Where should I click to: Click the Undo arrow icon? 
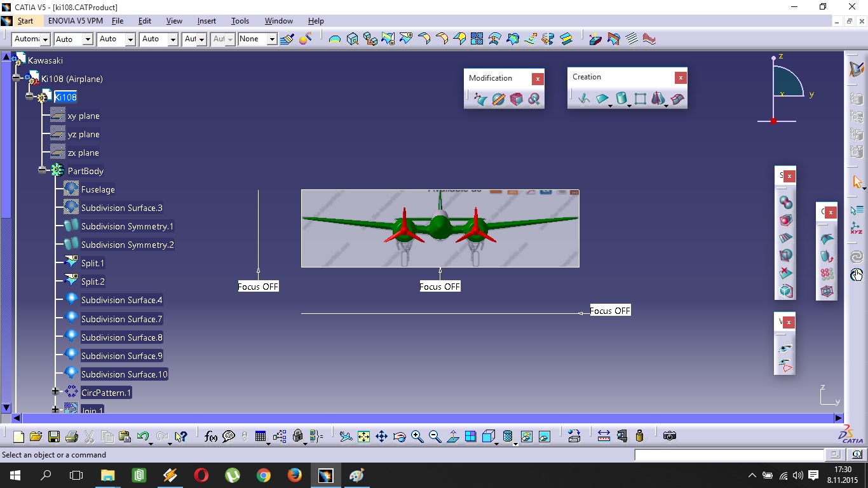point(143,437)
